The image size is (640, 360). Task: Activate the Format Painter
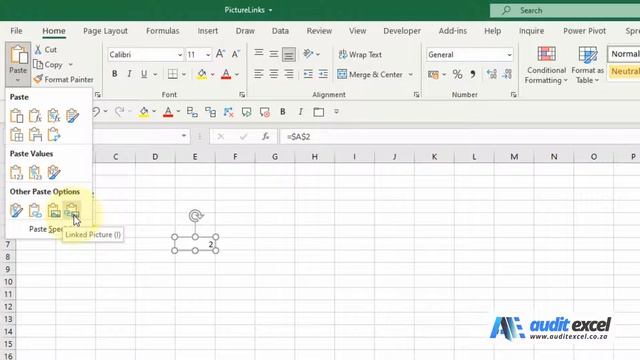[63, 79]
